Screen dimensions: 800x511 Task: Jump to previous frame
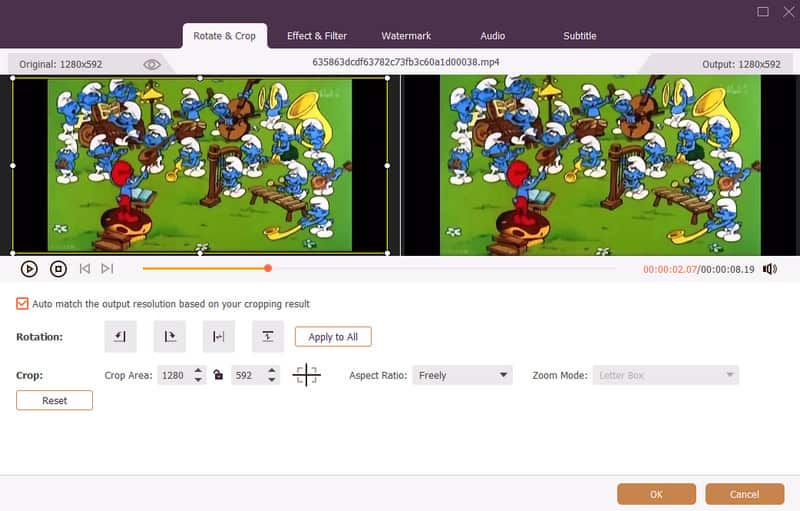[x=85, y=269]
